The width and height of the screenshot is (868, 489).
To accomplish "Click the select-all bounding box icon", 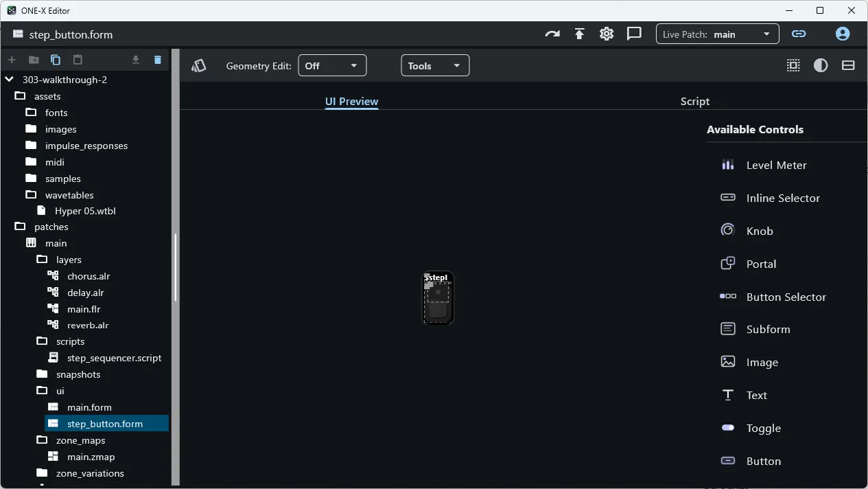I will 793,65.
